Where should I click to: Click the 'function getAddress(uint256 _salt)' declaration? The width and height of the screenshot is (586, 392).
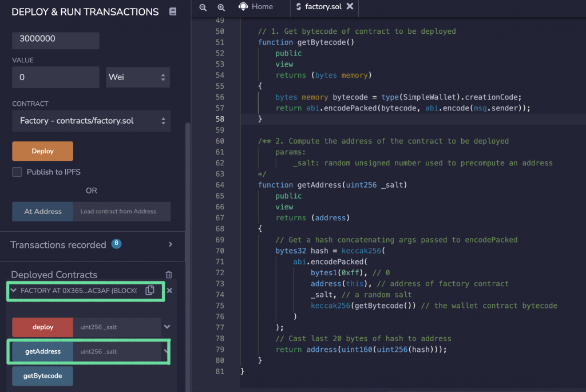tap(332, 185)
